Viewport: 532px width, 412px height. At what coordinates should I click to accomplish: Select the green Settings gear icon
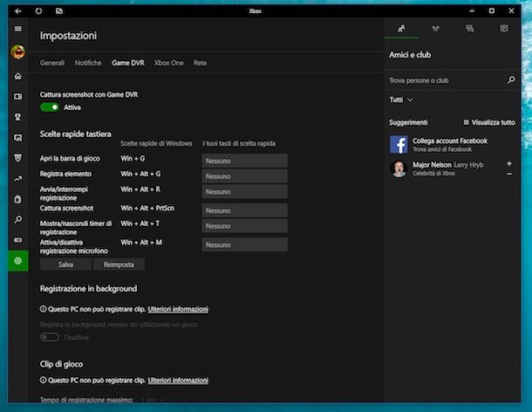(x=18, y=261)
